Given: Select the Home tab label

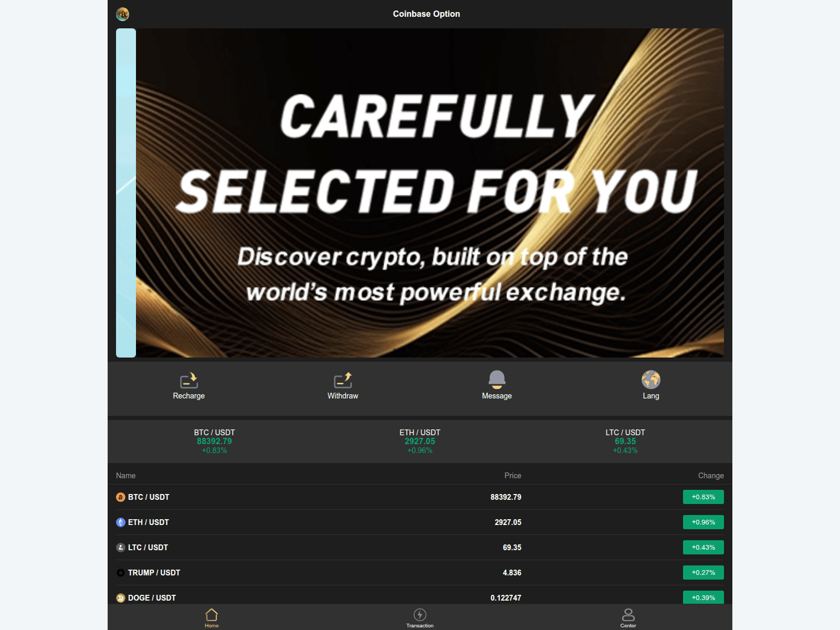Looking at the screenshot, I should pos(212,626).
